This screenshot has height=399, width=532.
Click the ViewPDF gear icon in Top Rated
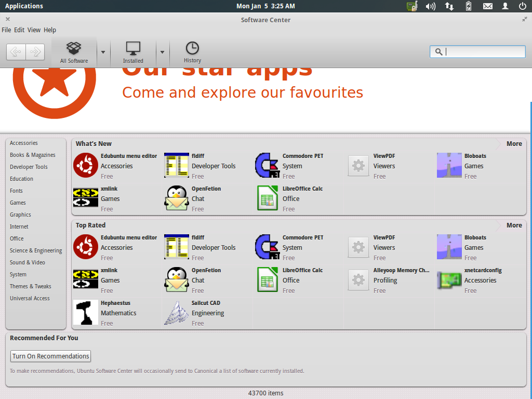coord(358,247)
